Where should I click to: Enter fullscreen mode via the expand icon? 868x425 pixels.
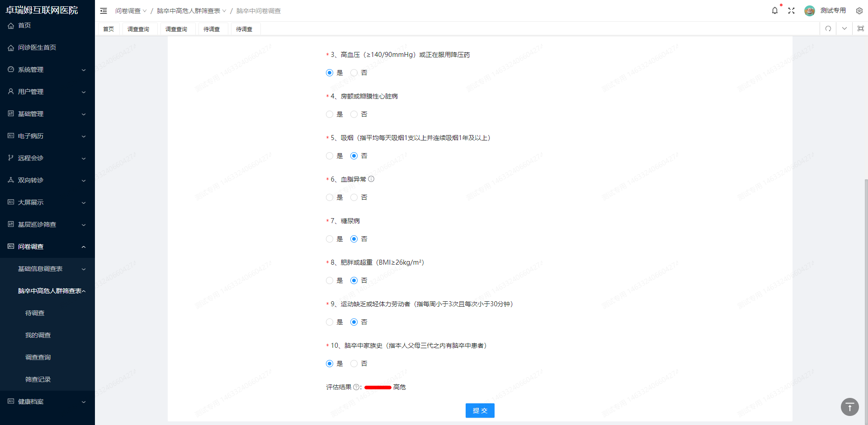pos(792,10)
